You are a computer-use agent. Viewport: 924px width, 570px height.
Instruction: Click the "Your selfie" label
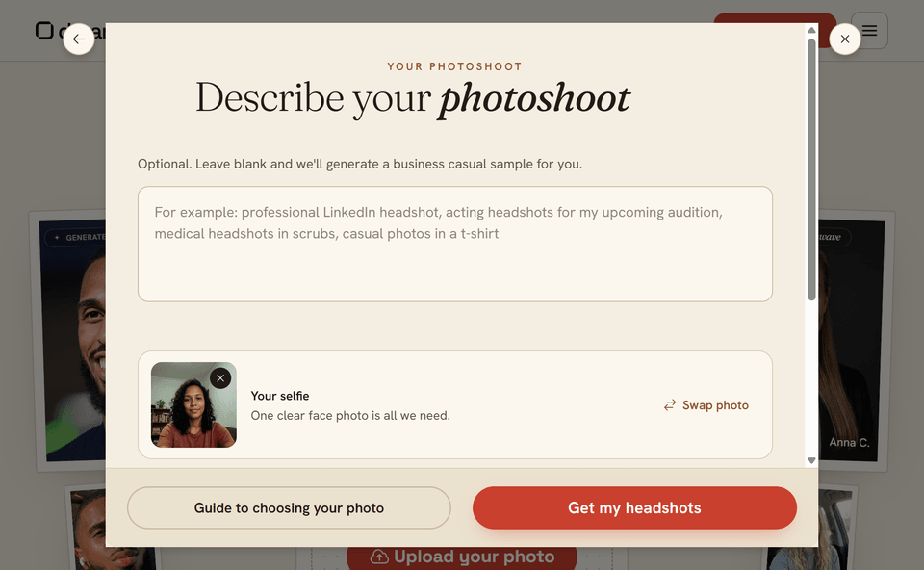point(280,396)
